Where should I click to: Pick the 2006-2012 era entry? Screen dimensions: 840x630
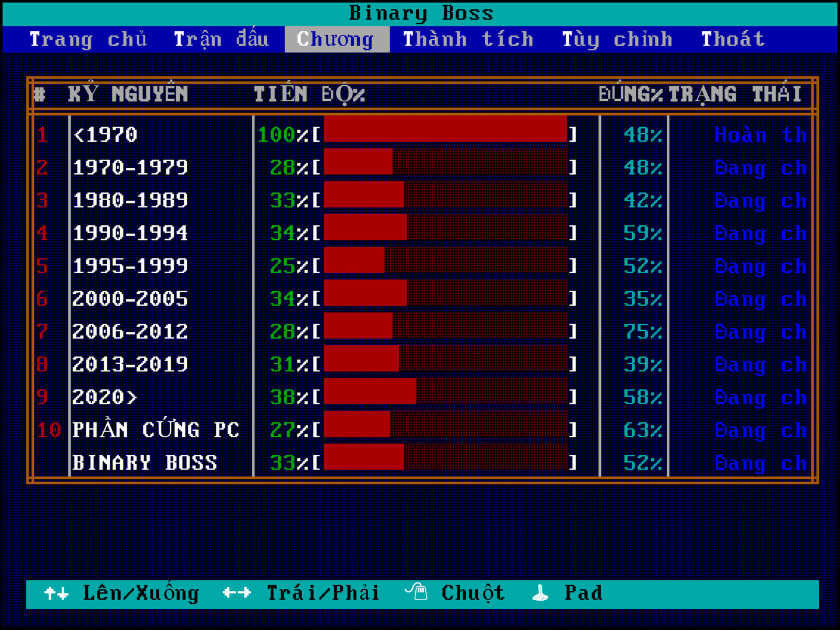tap(130, 331)
